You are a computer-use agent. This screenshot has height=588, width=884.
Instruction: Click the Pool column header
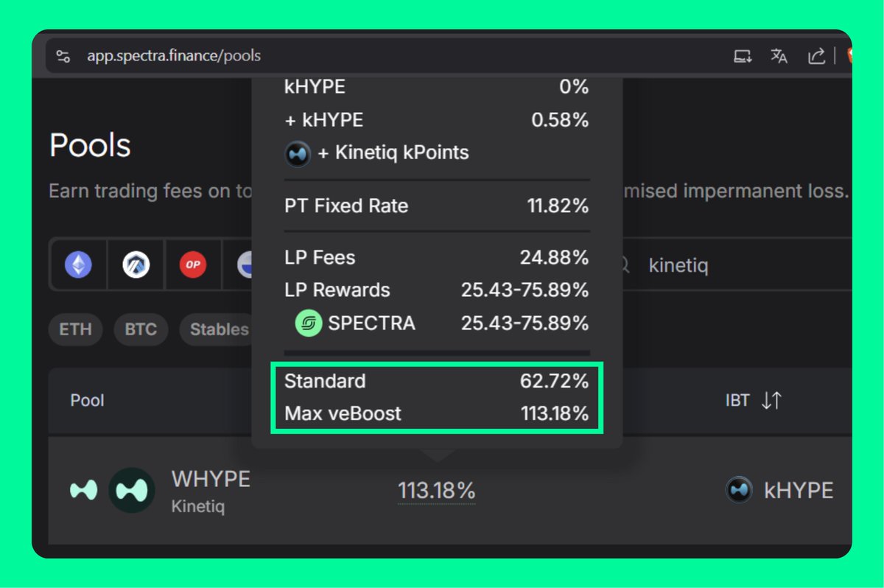(x=87, y=400)
